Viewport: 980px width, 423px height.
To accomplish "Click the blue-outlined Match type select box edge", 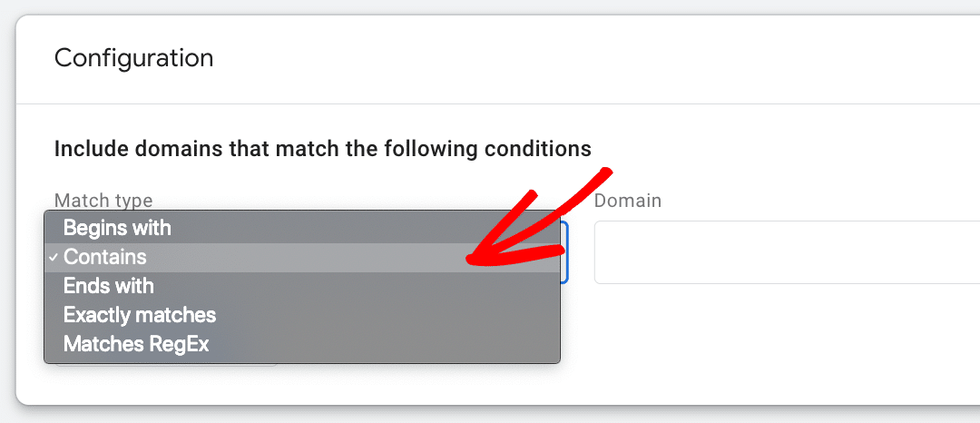I will click(564, 252).
